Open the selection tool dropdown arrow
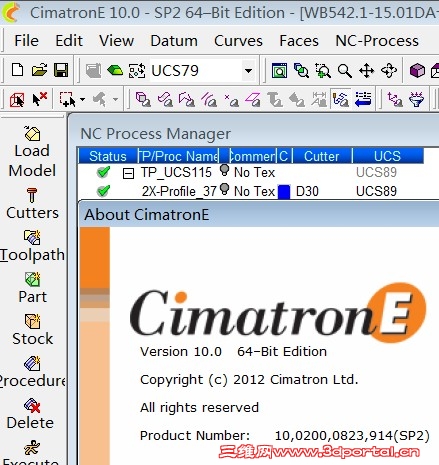This screenshot has height=465, width=439. pos(82,99)
